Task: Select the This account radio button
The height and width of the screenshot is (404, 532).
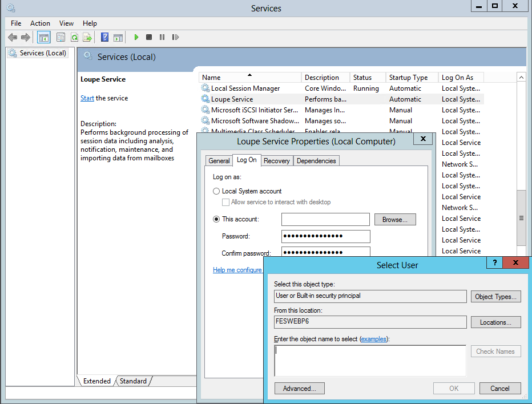Action: (216, 219)
